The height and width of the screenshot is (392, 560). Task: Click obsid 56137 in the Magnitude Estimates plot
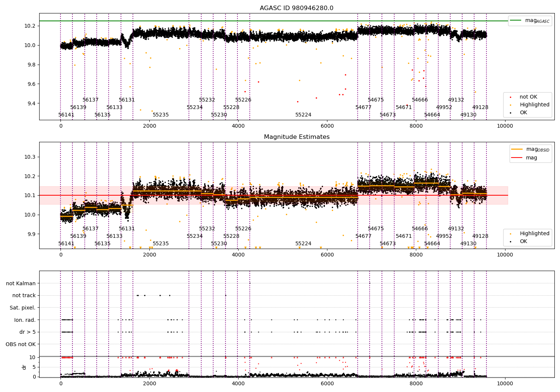coord(91,229)
